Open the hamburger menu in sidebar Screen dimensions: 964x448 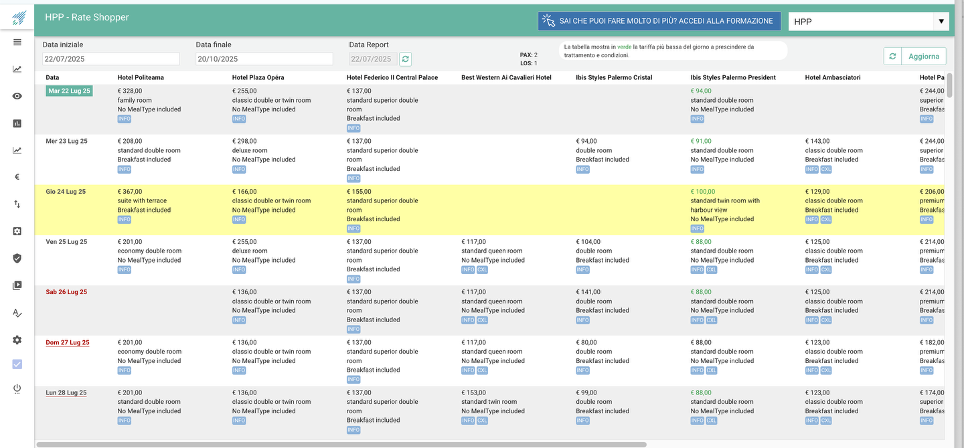[x=17, y=42]
